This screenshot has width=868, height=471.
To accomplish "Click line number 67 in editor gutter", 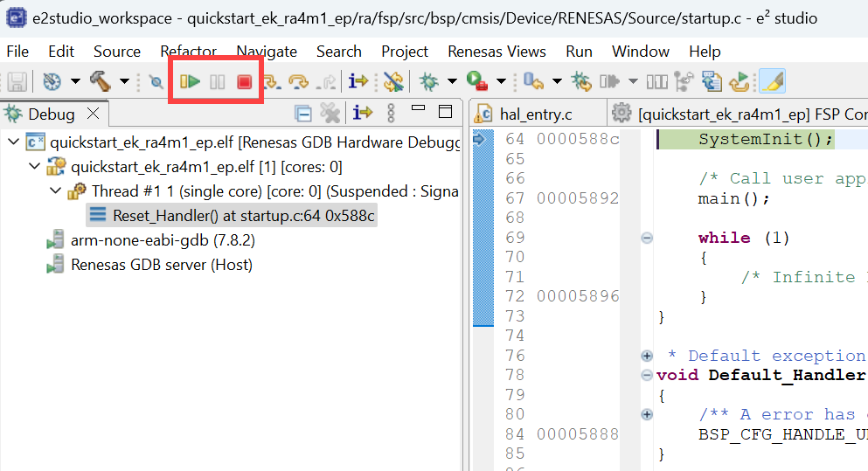I will pos(515,198).
